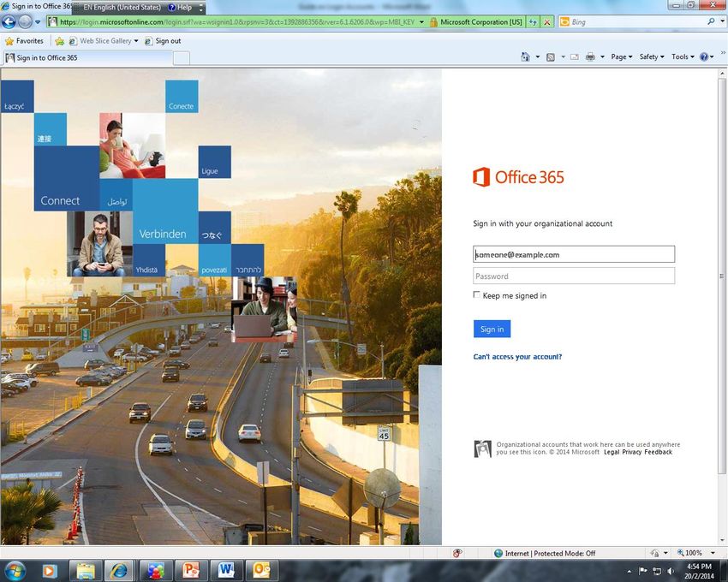Click Internet Protected Mode status text
Image resolution: width=728 pixels, height=582 pixels.
pyautogui.click(x=550, y=553)
